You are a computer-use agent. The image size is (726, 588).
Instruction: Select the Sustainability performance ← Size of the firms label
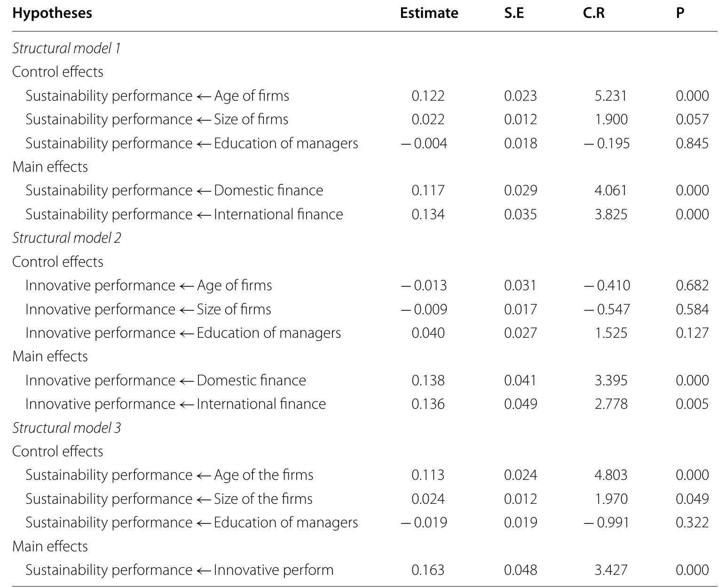click(169, 499)
